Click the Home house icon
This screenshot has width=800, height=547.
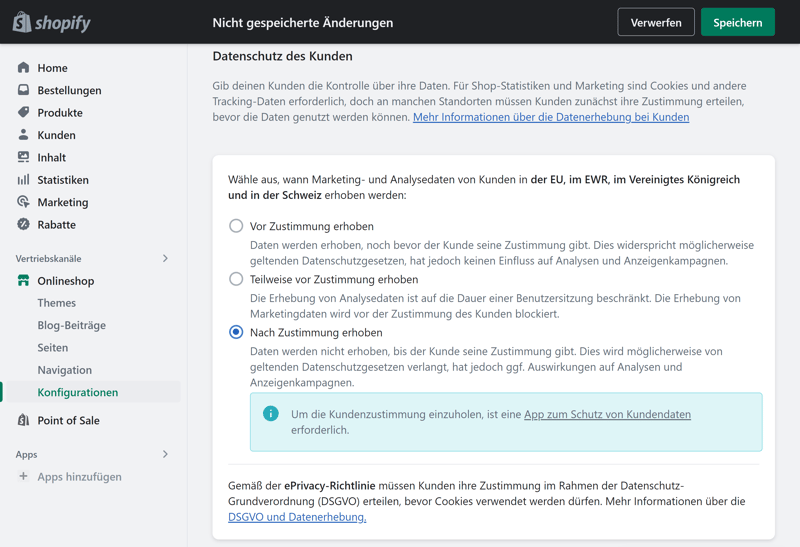(x=23, y=68)
